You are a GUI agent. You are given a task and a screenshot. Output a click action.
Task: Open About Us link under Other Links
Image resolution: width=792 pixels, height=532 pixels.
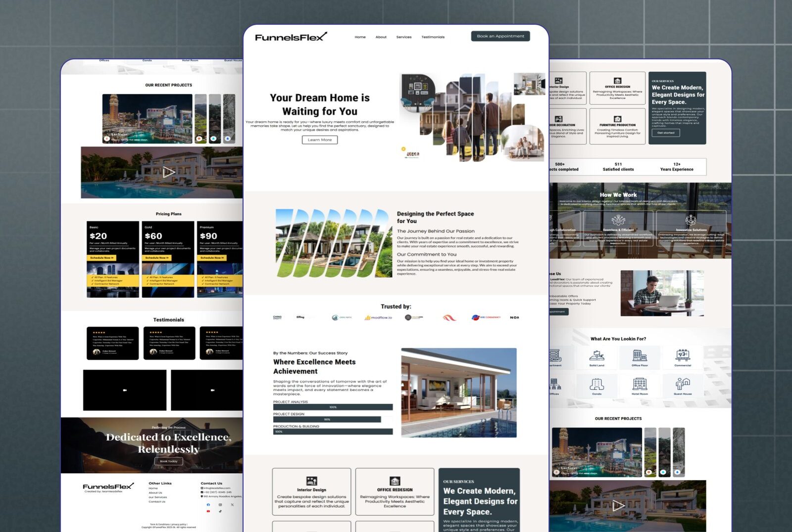point(155,493)
